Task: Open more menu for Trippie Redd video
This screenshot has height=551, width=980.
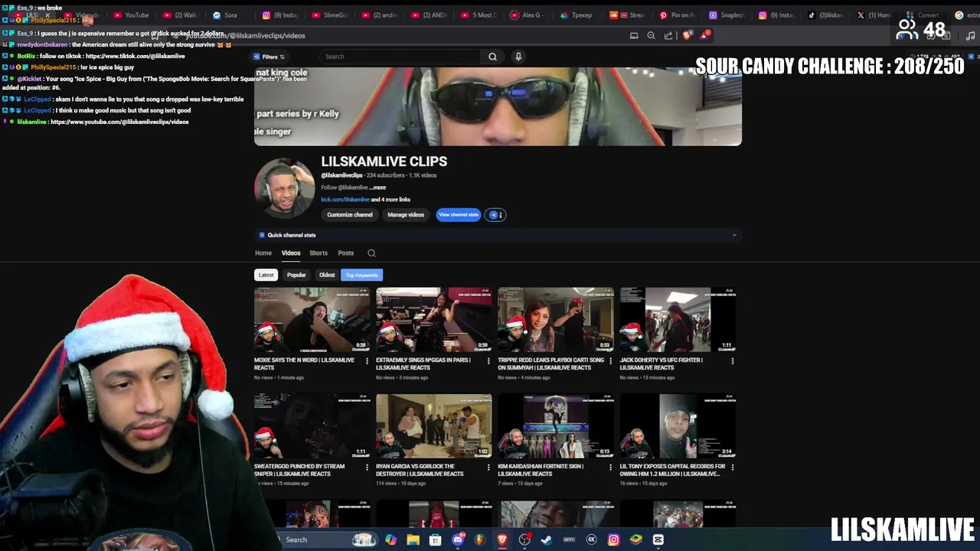Action: pyautogui.click(x=610, y=361)
